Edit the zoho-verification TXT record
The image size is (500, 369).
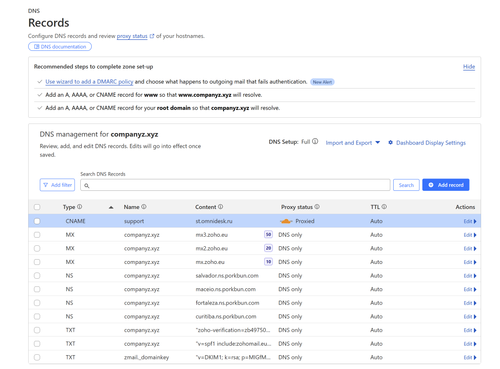point(470,330)
